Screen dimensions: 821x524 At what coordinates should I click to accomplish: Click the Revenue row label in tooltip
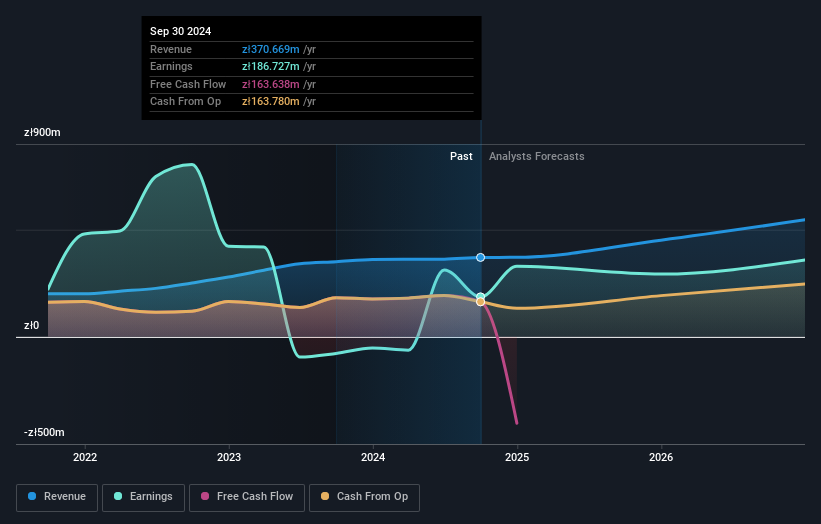(171, 49)
